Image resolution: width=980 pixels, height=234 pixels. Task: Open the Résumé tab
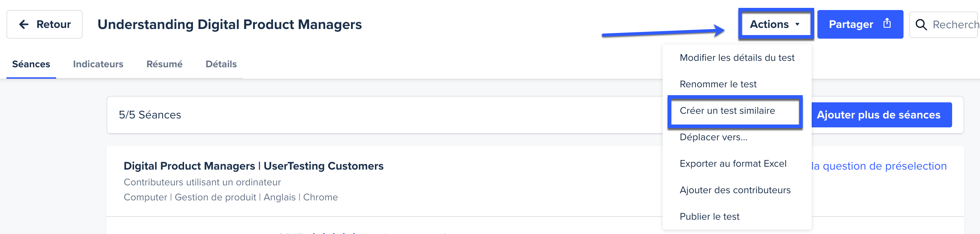164,64
